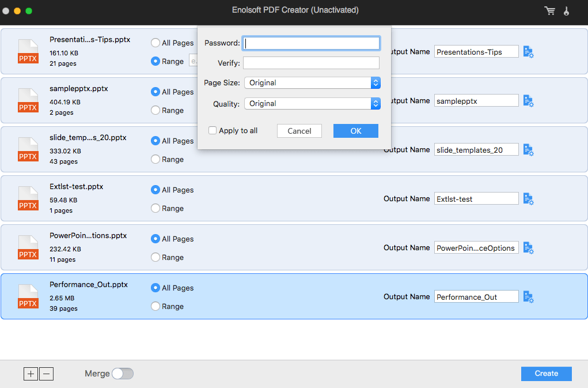Screen dimensions: 588x388
Task: Click the OK button in dialog
Action: (356, 131)
